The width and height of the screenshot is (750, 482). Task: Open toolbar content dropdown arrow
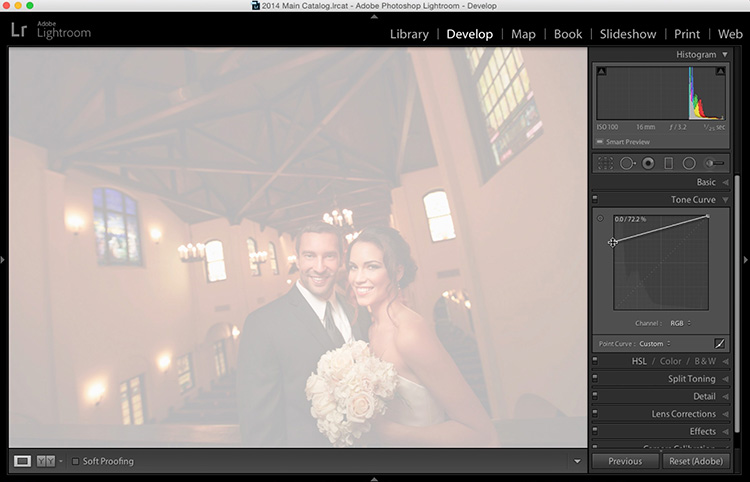tap(577, 461)
